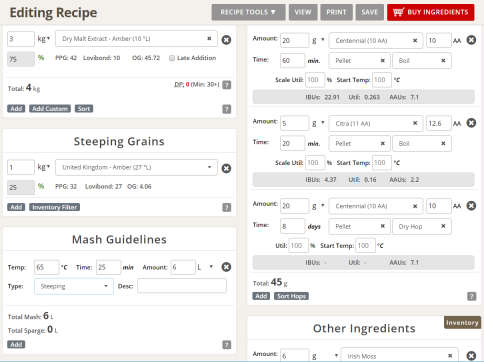Remove the Citra hop addition
This screenshot has width=484, height=362.
[471, 123]
